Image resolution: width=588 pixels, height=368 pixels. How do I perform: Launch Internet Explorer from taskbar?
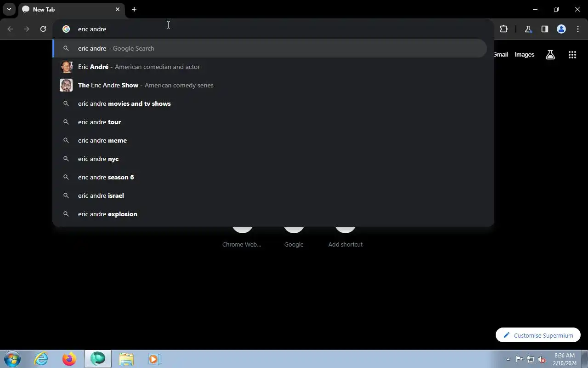coord(41,359)
